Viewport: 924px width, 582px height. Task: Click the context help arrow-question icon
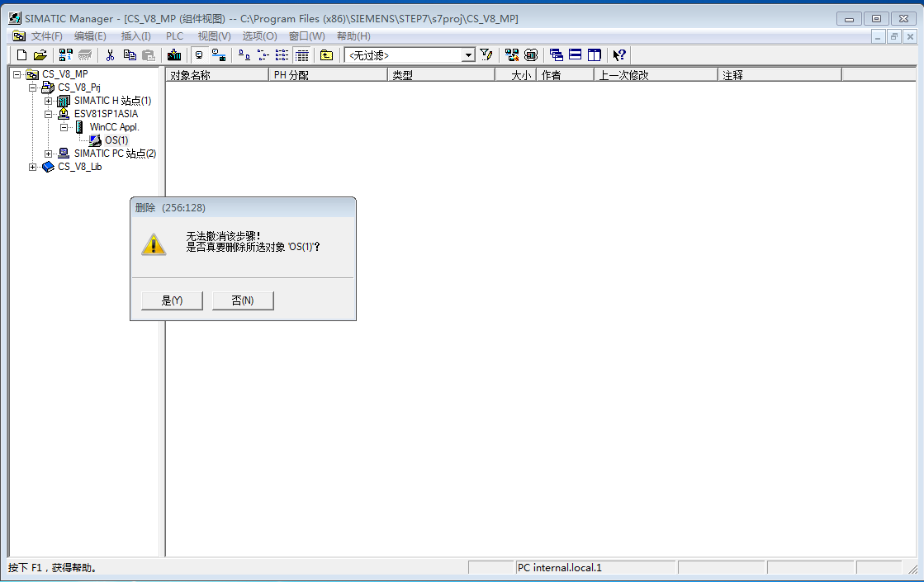click(x=619, y=55)
